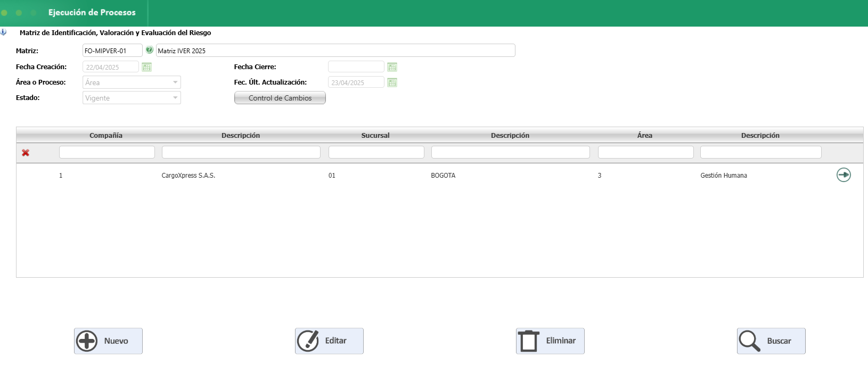Select the BOGOTA cell
This screenshot has width=868, height=382.
click(x=443, y=176)
